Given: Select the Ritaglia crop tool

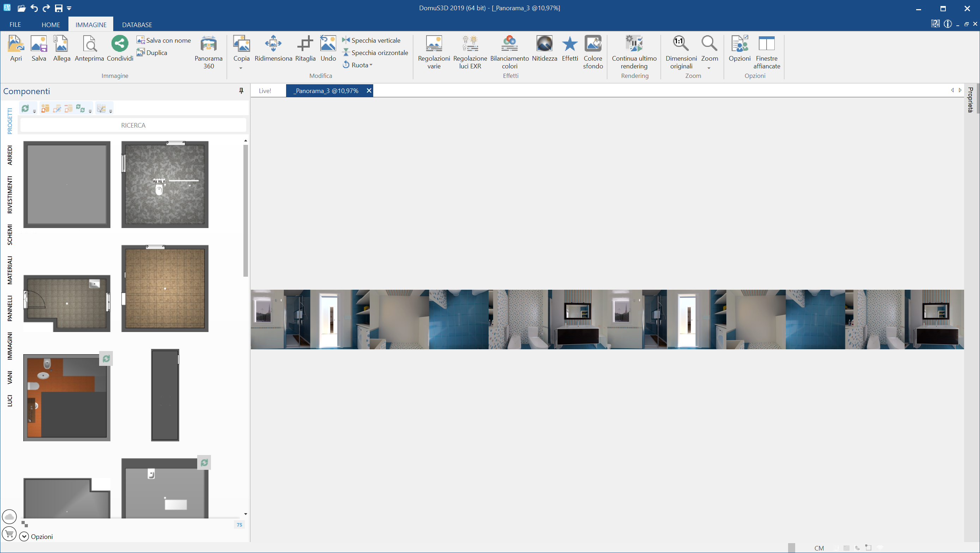Looking at the screenshot, I should coord(305,48).
